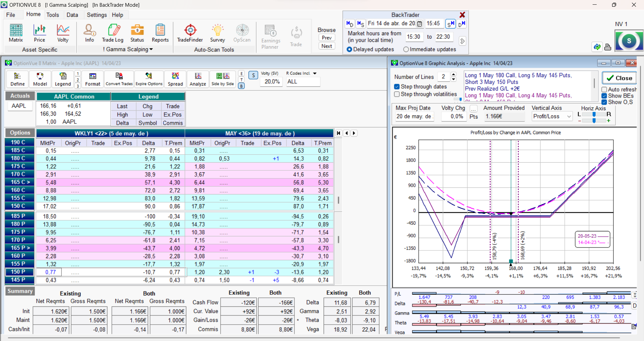Open the Volty Chg ellipsis options

point(473,109)
